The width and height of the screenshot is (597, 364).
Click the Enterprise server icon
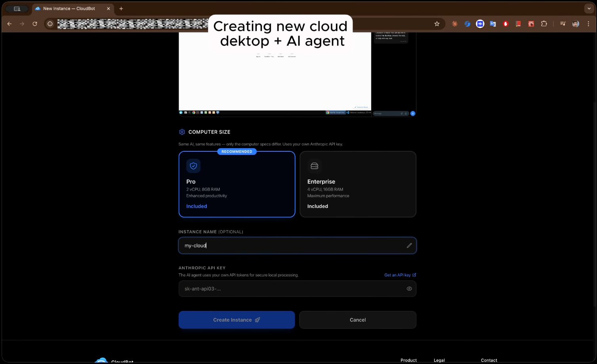315,166
